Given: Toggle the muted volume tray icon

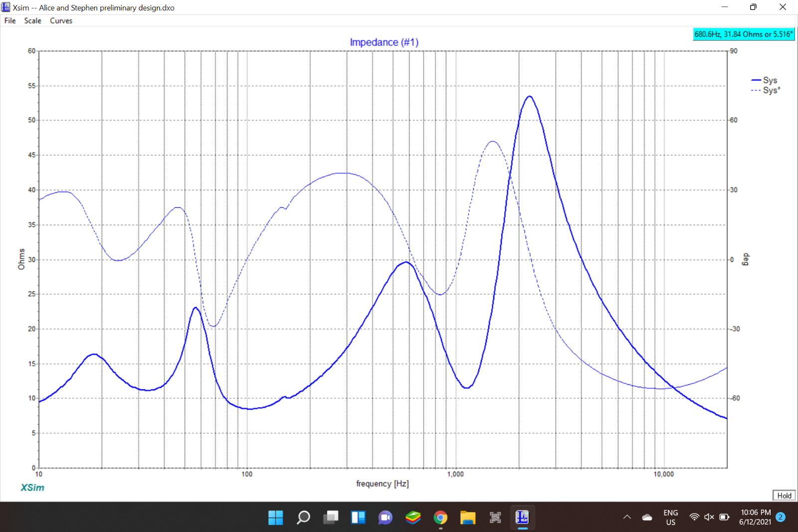Looking at the screenshot, I should (x=709, y=517).
